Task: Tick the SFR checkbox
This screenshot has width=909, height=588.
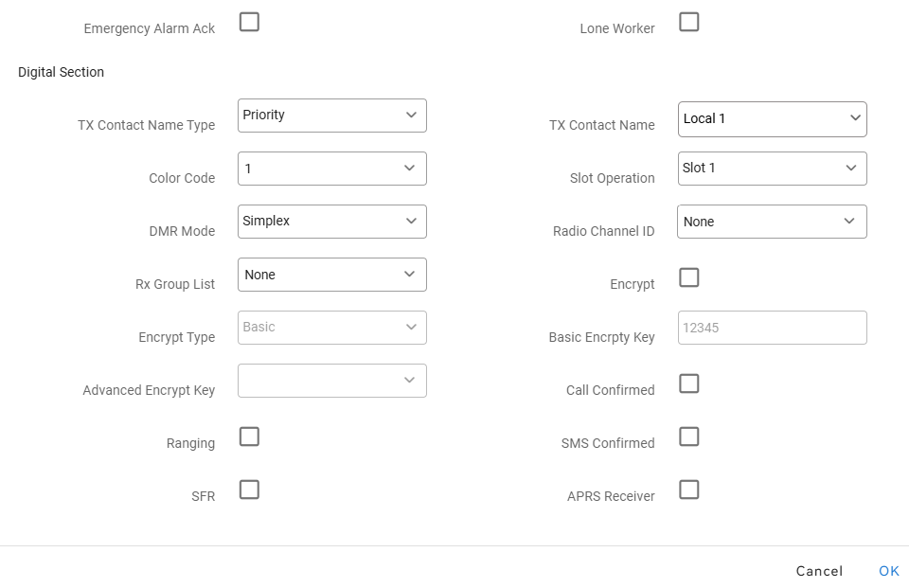Action: 249,490
